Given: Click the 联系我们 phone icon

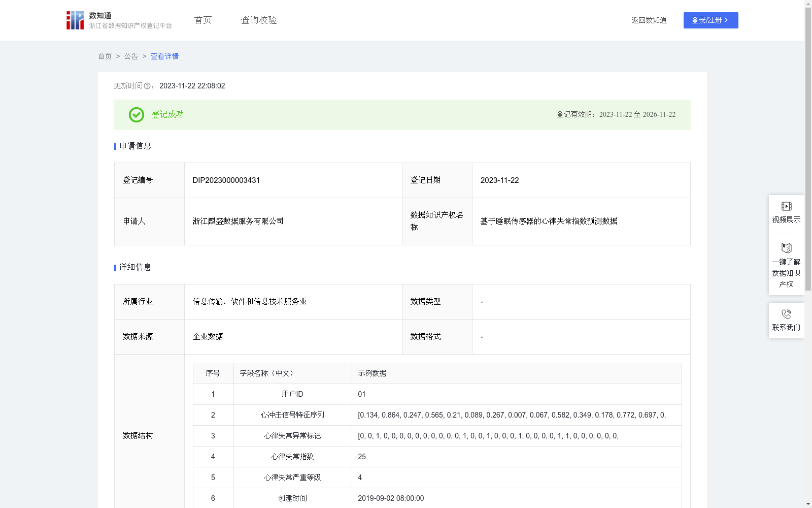Looking at the screenshot, I should click(x=786, y=314).
